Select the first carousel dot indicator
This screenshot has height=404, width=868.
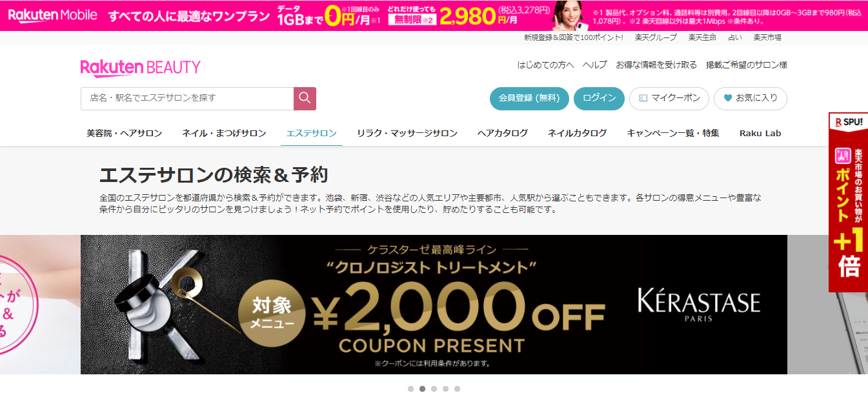[x=410, y=389]
